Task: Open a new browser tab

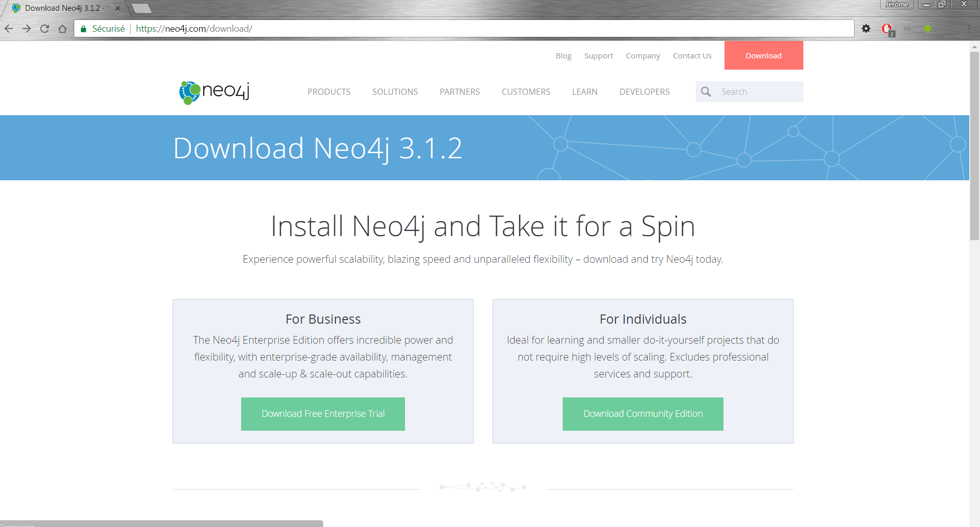Action: click(x=141, y=8)
